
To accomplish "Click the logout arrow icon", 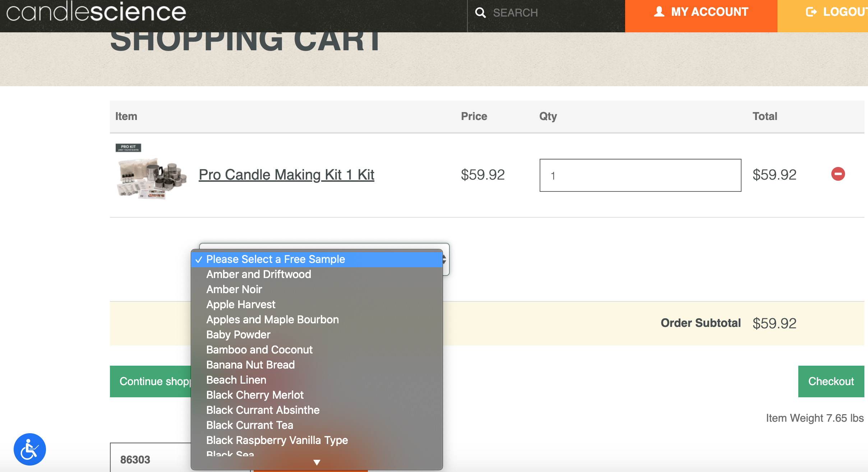I will pos(811,12).
